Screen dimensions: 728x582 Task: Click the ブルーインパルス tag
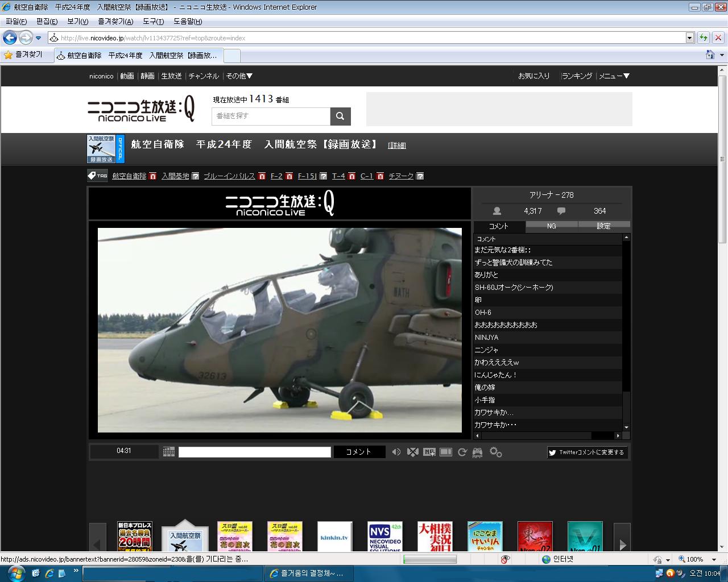[x=229, y=176]
